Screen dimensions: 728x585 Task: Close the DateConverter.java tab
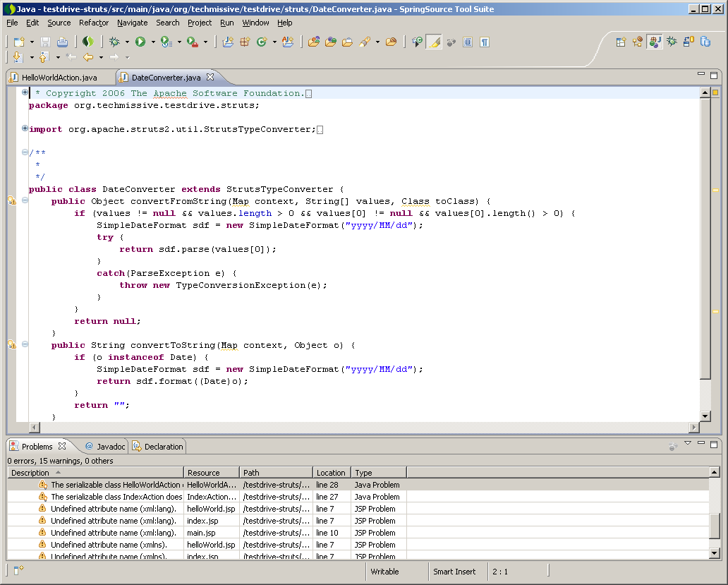pos(210,77)
